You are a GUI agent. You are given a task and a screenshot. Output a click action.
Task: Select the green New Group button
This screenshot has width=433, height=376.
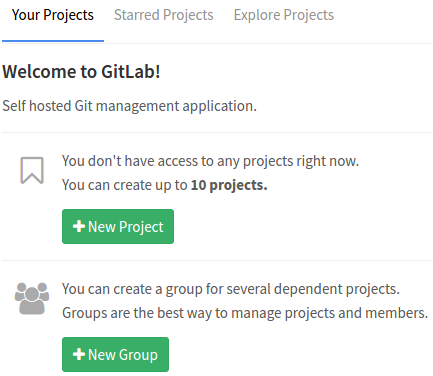tap(115, 354)
